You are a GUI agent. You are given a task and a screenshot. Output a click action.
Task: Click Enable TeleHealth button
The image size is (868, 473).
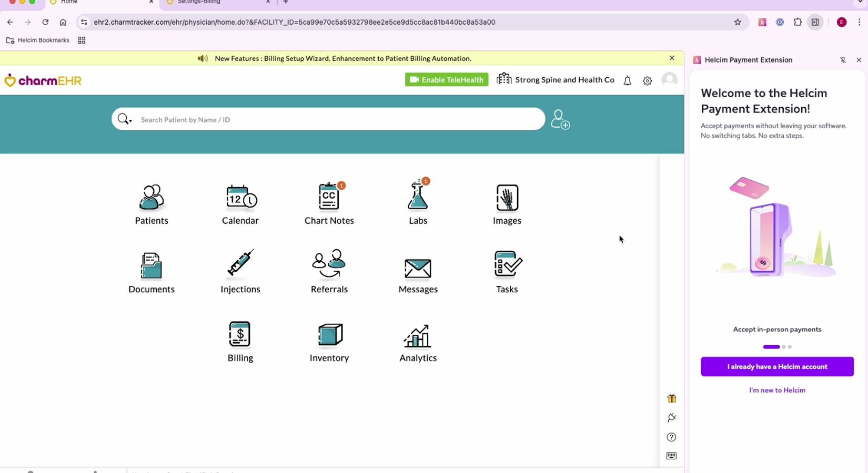pos(446,80)
